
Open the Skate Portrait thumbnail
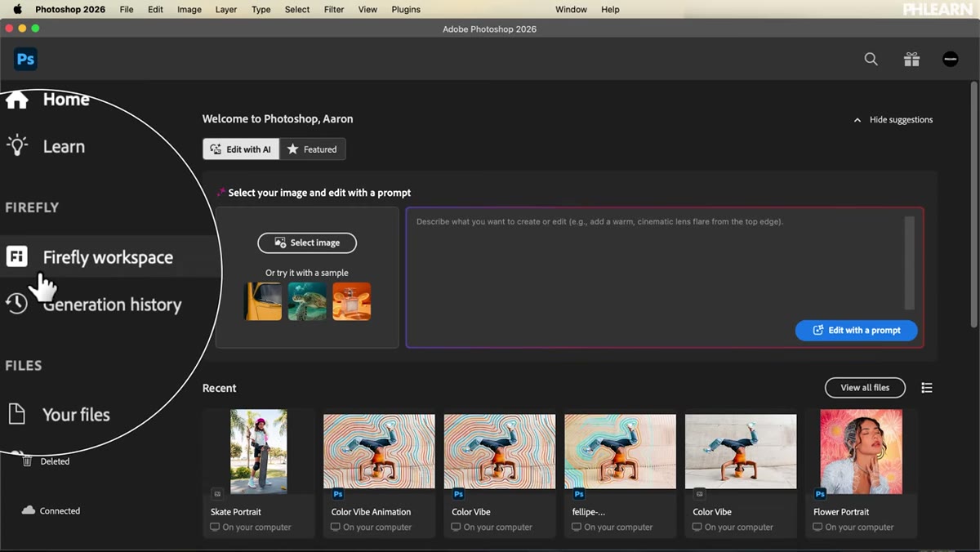[258, 452]
